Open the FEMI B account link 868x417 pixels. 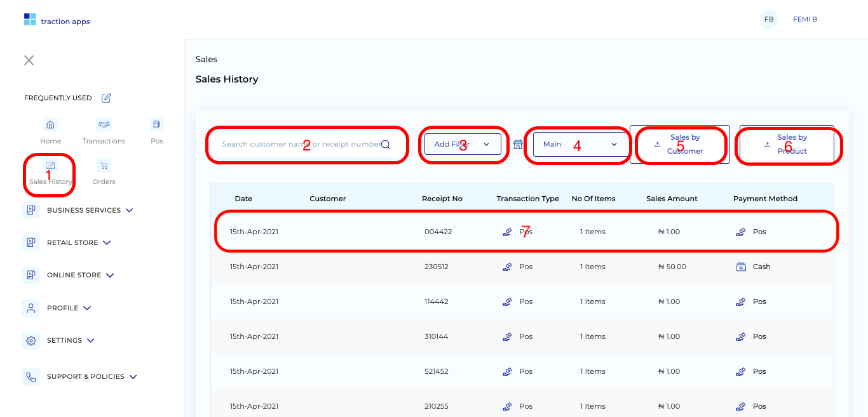point(804,19)
